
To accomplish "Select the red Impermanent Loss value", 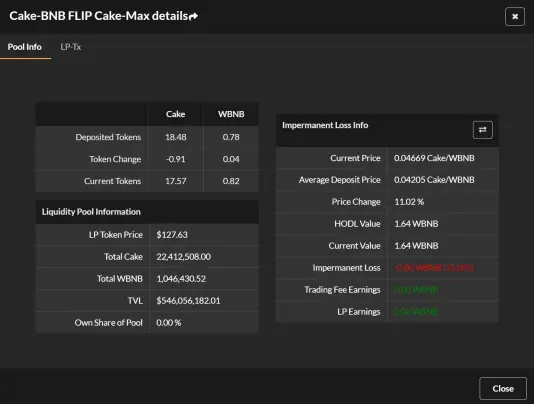I will [x=434, y=268].
